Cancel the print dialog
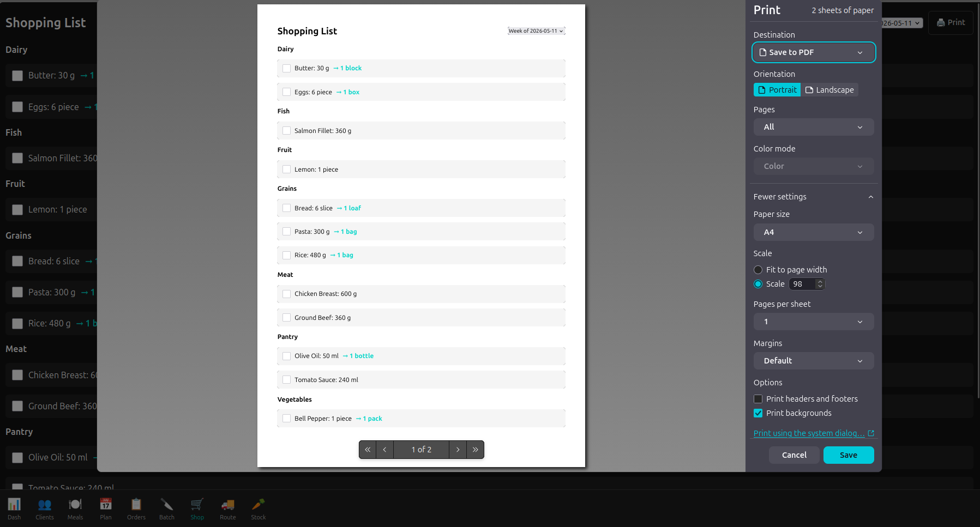Viewport: 980px width, 527px height. pyautogui.click(x=794, y=455)
